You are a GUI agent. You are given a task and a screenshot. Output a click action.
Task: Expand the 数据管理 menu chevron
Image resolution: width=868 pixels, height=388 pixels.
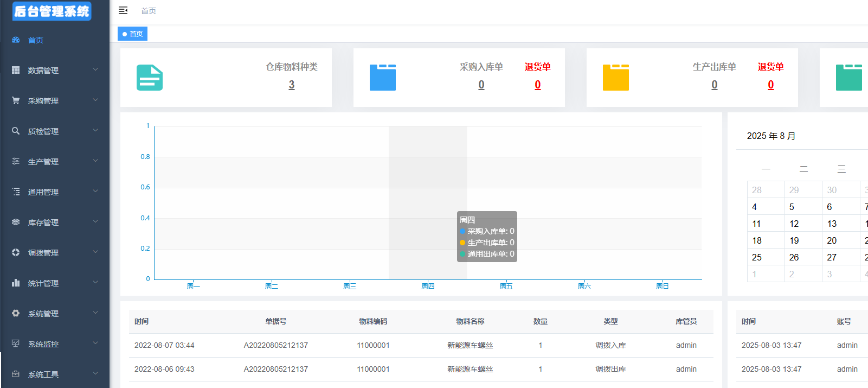coord(95,69)
